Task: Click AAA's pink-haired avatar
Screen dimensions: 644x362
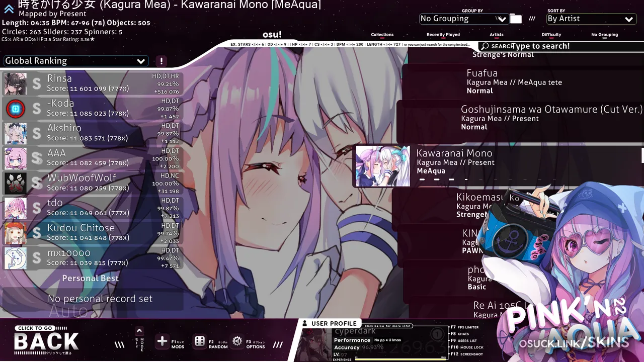Action: pyautogui.click(x=16, y=158)
